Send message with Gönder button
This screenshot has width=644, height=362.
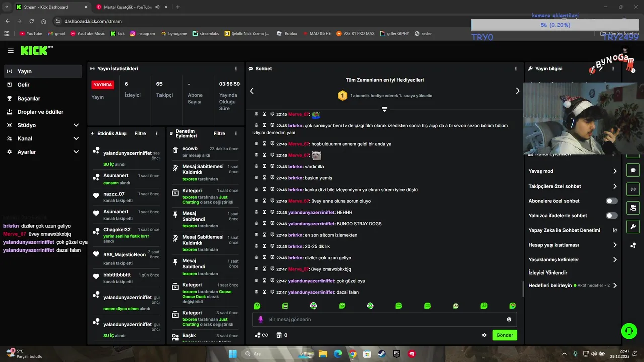(505, 335)
